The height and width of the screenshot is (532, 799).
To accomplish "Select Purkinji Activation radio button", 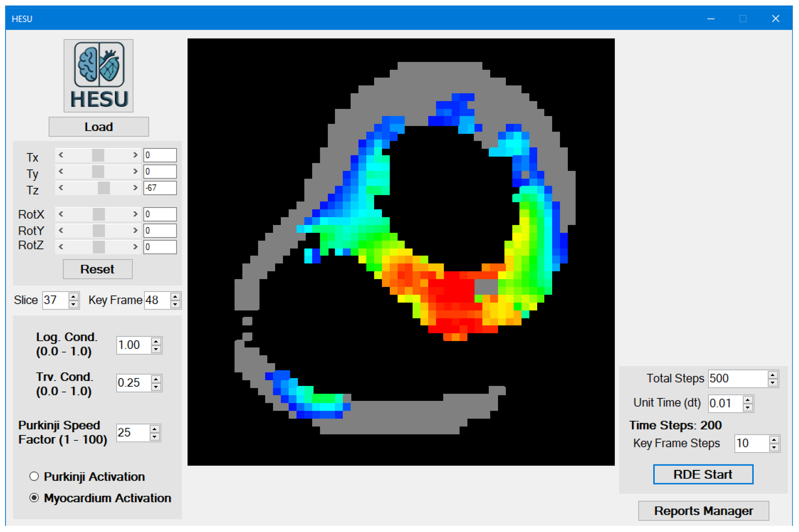I will 34,476.
